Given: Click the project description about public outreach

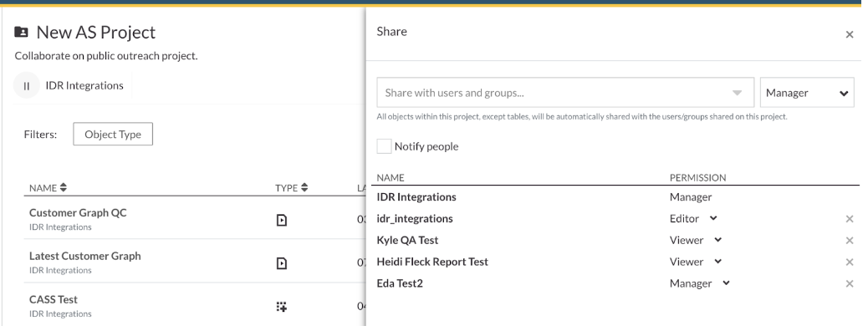Looking at the screenshot, I should [x=106, y=56].
